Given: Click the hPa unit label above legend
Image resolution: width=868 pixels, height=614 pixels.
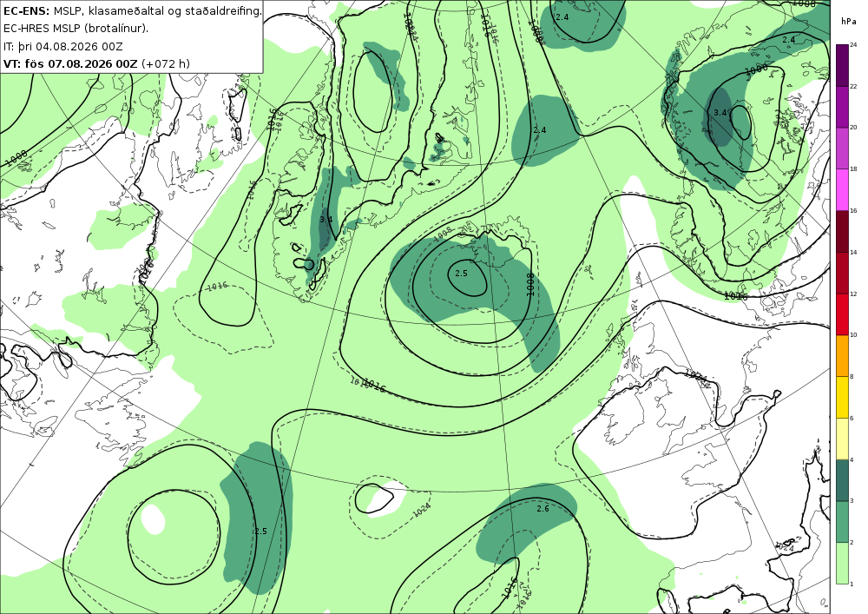Looking at the screenshot, I should 848,22.
